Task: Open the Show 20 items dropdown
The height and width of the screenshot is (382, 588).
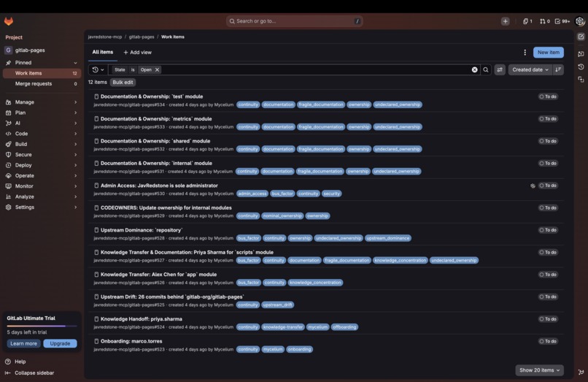Action: coord(539,370)
